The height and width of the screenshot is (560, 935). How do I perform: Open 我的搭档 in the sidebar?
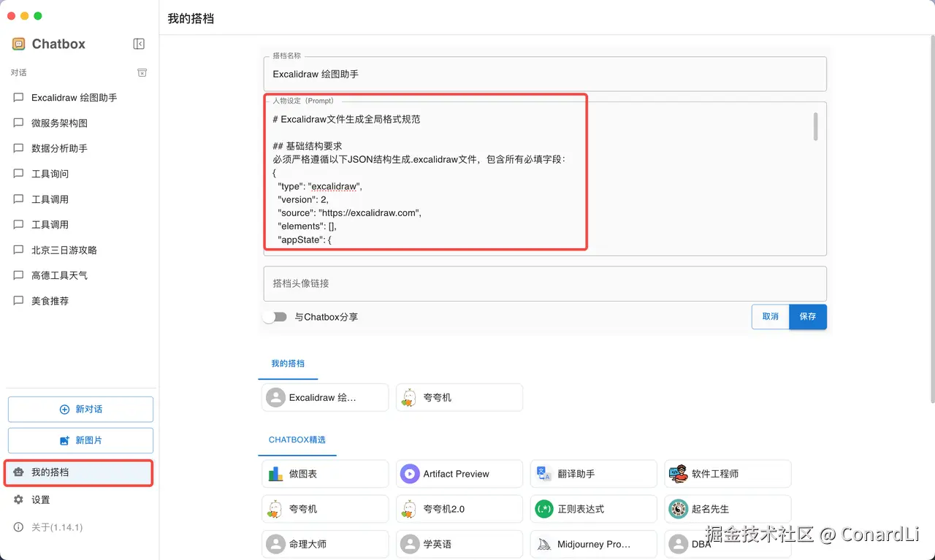pyautogui.click(x=80, y=472)
